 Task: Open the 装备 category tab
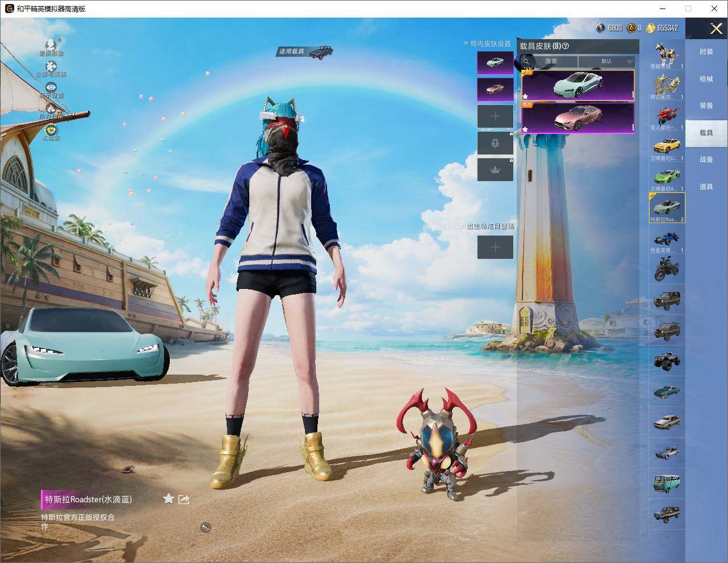coord(706,106)
